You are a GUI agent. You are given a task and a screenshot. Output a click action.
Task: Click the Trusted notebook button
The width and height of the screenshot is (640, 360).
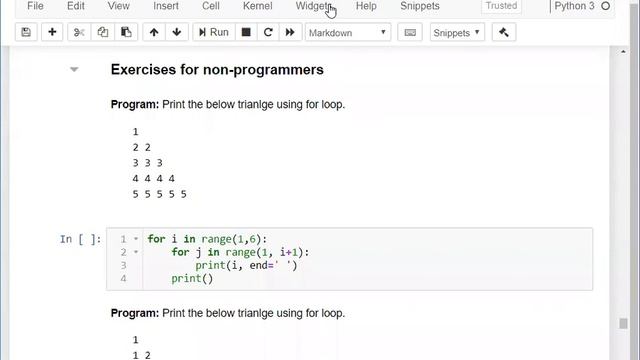501,6
